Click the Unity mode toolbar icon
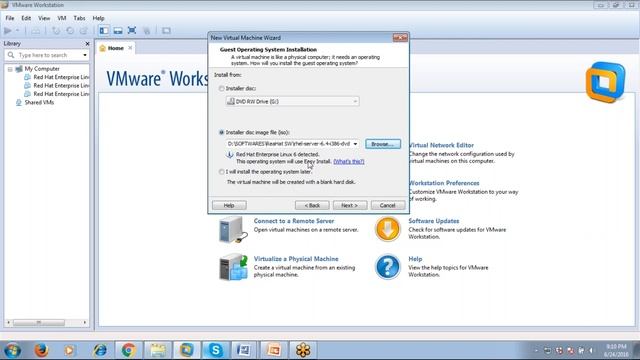 click(x=147, y=31)
